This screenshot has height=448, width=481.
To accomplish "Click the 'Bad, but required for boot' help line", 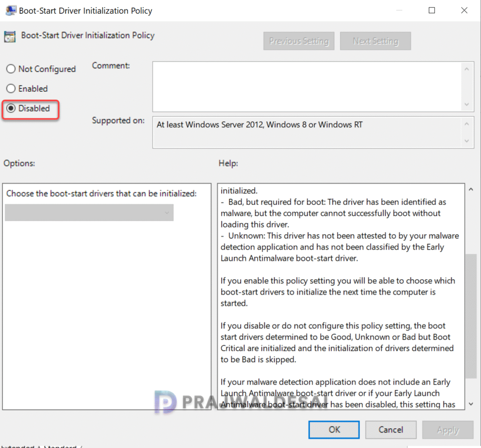I will tap(333, 213).
